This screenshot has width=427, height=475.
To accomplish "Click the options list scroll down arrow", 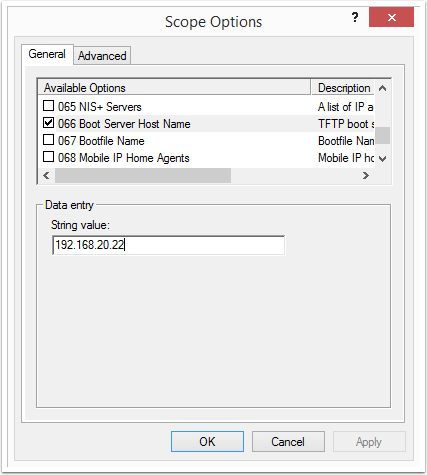I will (383, 159).
